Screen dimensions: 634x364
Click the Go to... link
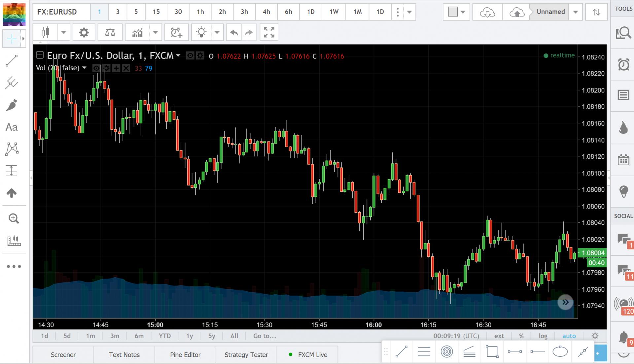(264, 336)
